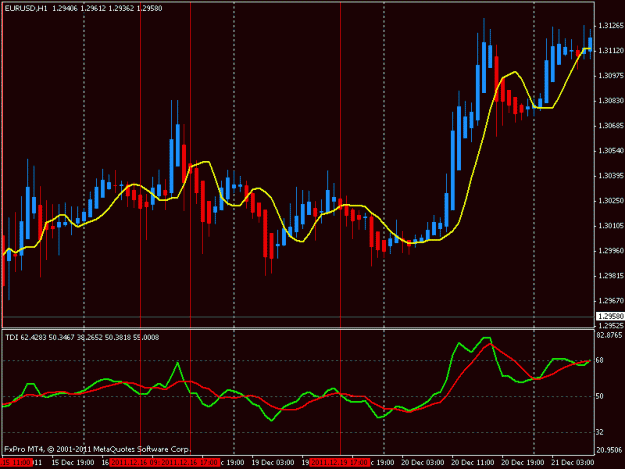Click the TDI indicator label with its values
Screen dimensions: 625x469
coord(82,338)
